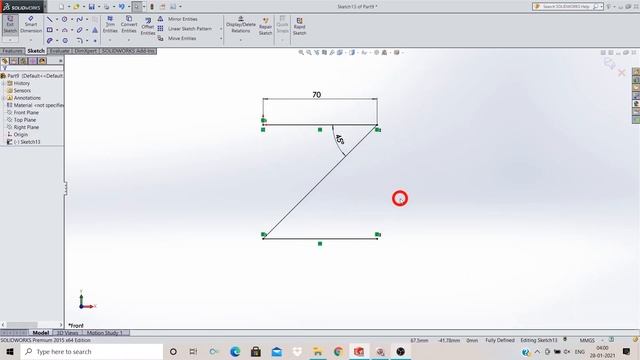The width and height of the screenshot is (640, 360).
Task: Click the Undo icon
Action: pos(122,7)
